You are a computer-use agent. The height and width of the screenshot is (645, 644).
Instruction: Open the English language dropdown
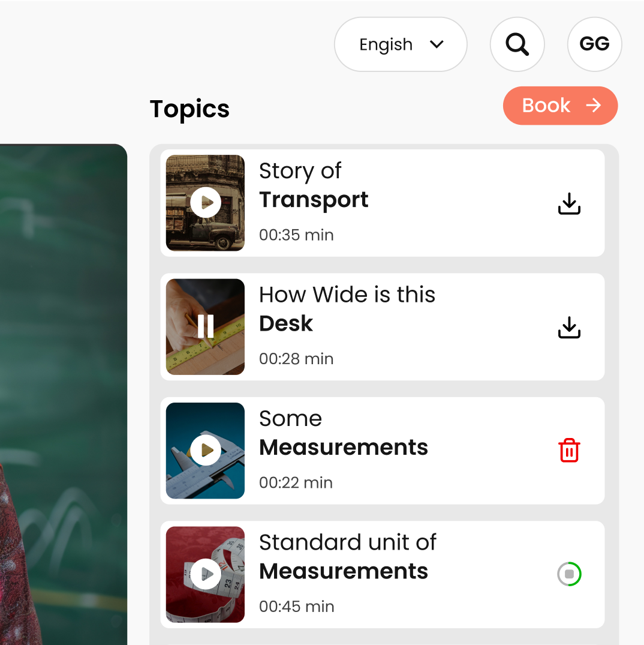387,44
